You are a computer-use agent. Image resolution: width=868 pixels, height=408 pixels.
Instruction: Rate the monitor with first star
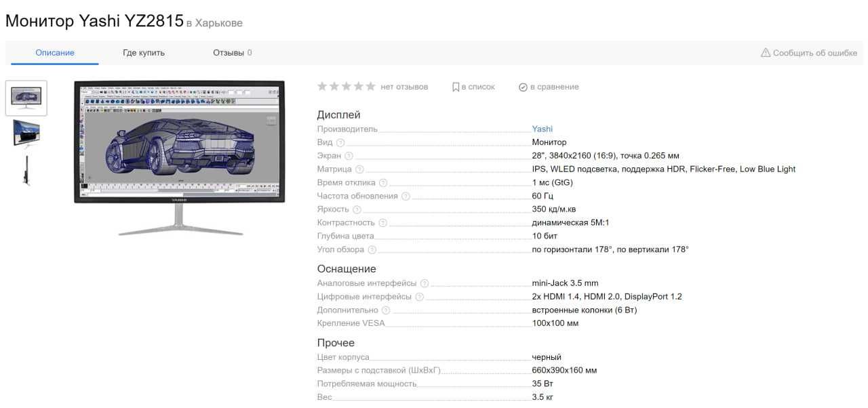[x=322, y=86]
